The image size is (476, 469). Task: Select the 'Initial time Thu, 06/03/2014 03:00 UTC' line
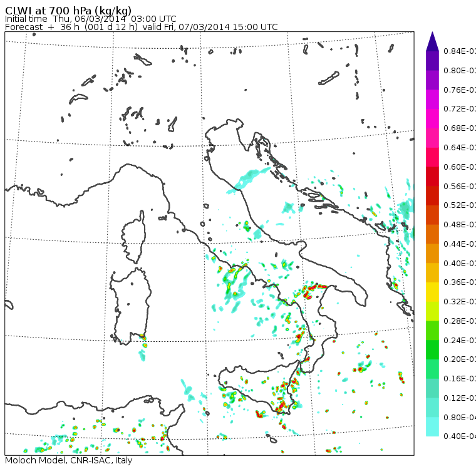click(x=90, y=19)
